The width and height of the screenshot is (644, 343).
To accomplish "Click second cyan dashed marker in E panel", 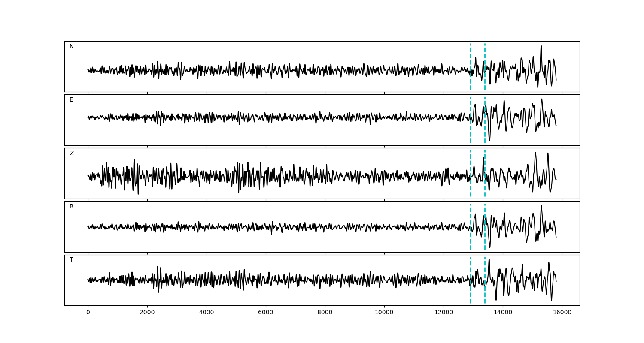I will pos(485,129).
